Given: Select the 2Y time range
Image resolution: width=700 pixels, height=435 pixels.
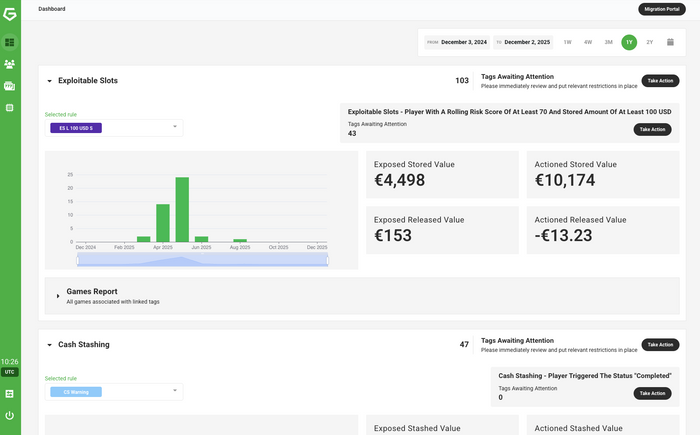Looking at the screenshot, I should (649, 42).
